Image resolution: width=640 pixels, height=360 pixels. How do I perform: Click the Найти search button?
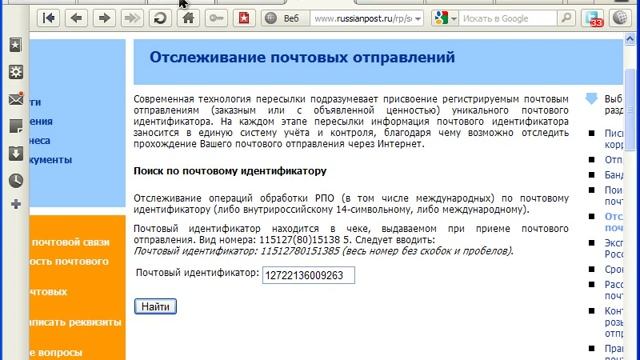[x=155, y=307]
